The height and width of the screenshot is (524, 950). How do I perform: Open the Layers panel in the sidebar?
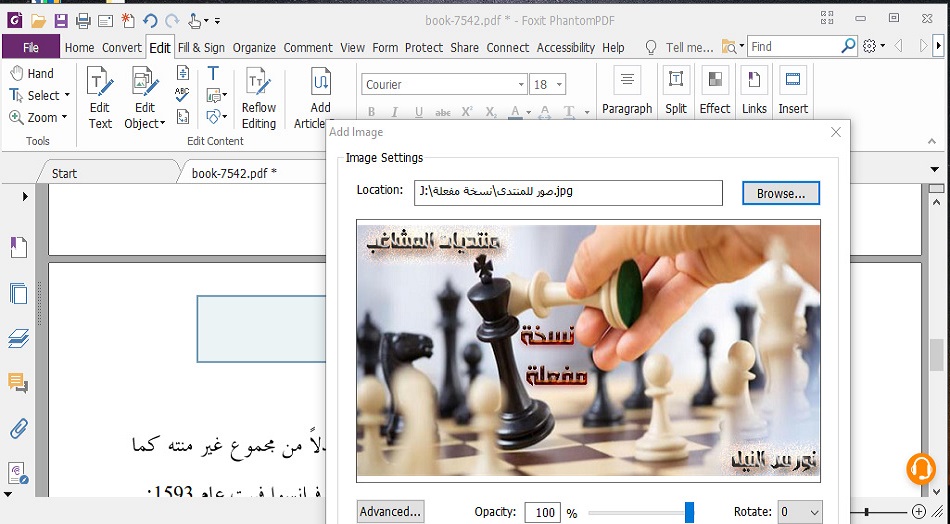[x=18, y=339]
